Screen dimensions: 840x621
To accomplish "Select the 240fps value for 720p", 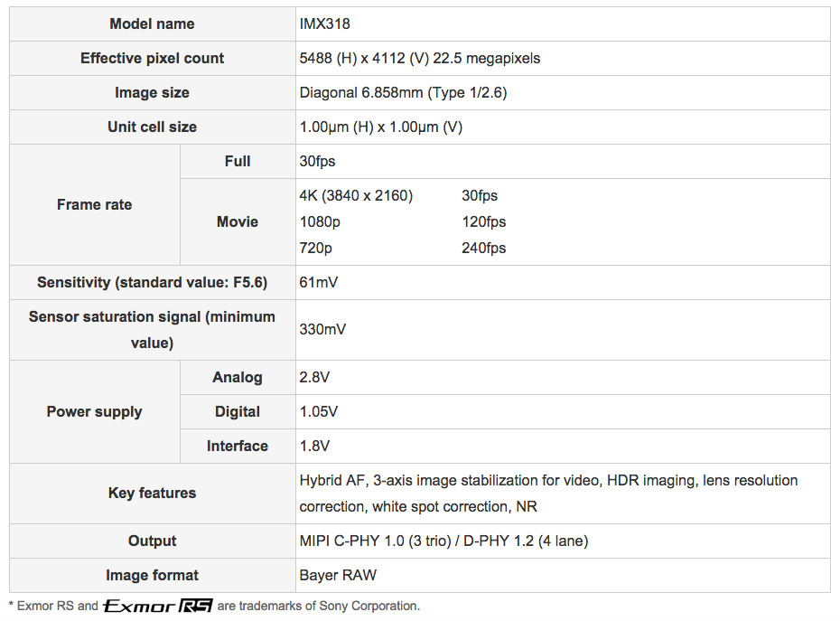I will tap(483, 248).
